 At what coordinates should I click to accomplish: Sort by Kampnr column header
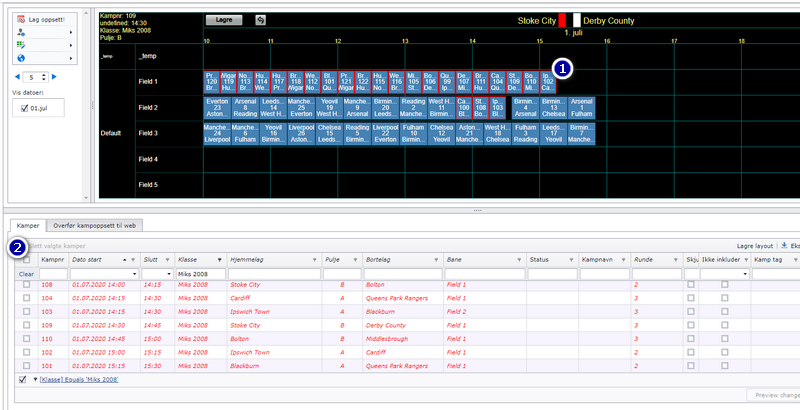point(53,260)
